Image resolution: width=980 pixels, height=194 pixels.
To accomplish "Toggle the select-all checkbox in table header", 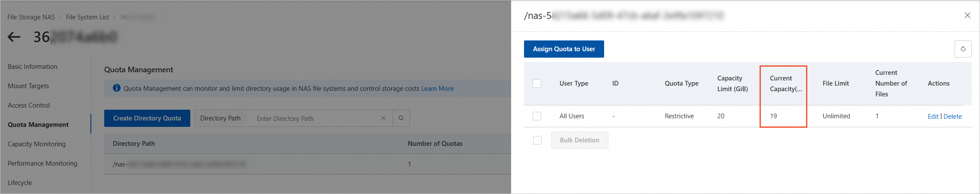I will 537,83.
